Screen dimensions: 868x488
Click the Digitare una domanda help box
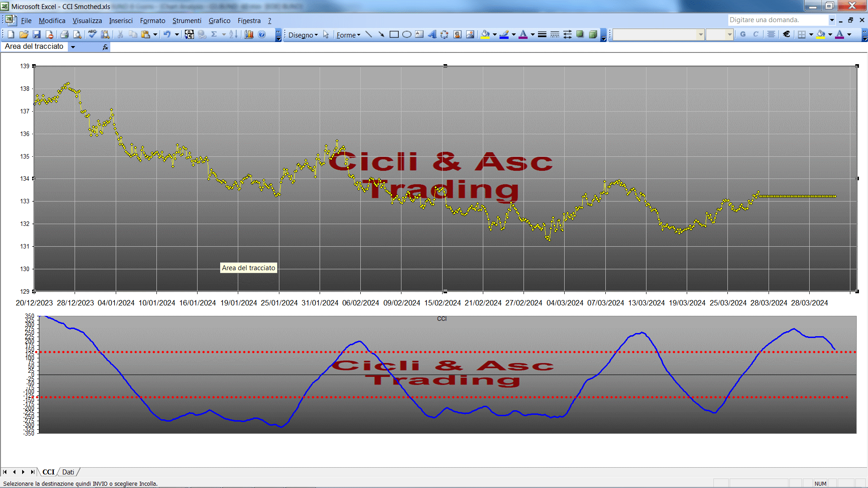click(778, 20)
